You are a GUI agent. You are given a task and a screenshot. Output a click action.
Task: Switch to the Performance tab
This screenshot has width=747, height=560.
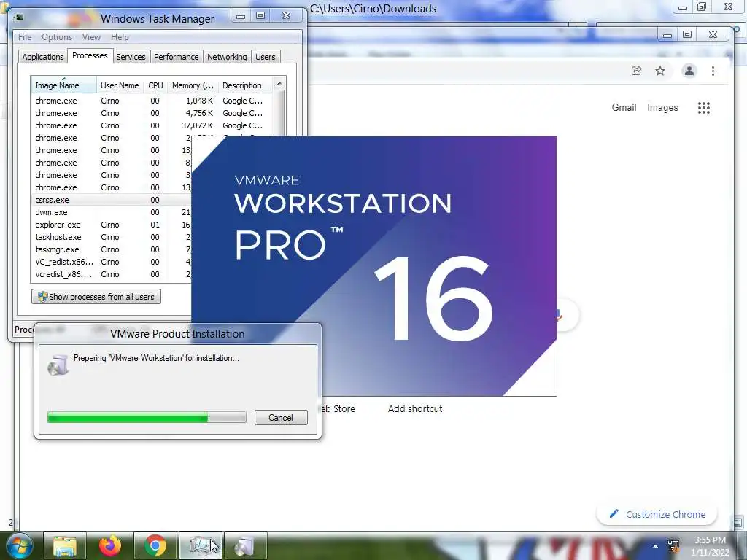point(177,57)
